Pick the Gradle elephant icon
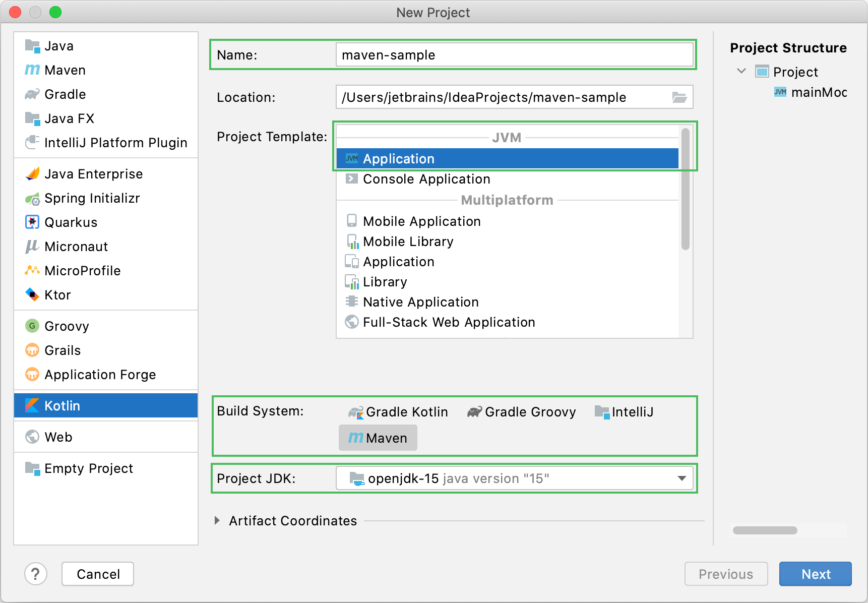The image size is (868, 603). pyautogui.click(x=32, y=94)
